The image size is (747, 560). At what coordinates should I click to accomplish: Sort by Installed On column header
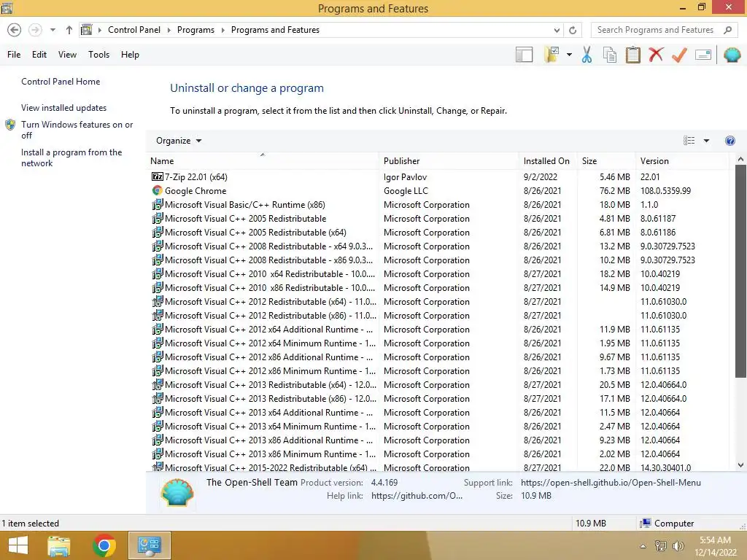tap(548, 161)
